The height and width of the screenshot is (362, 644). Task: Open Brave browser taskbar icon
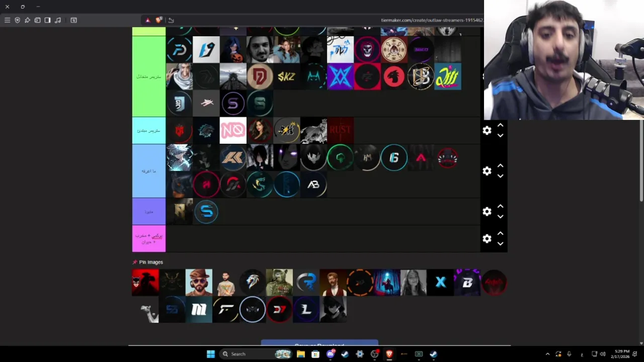click(389, 354)
